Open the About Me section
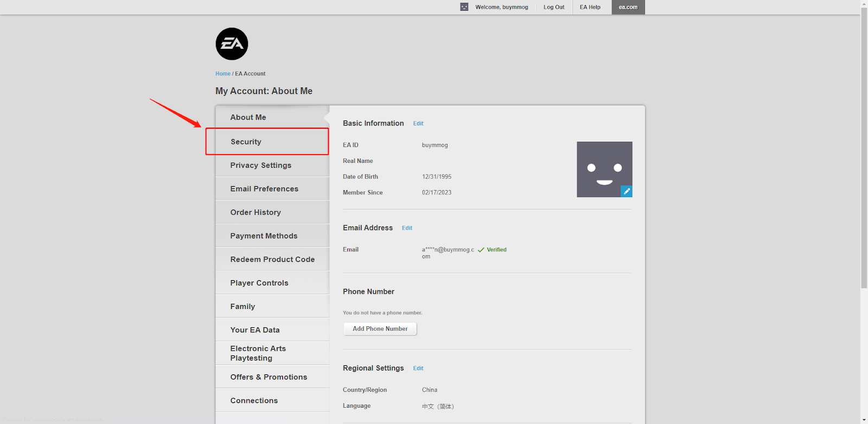Image resolution: width=868 pixels, height=424 pixels. coord(272,117)
